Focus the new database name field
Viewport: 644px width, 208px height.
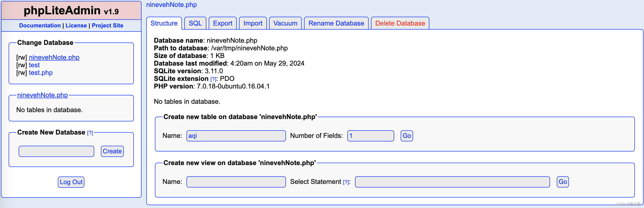point(56,151)
